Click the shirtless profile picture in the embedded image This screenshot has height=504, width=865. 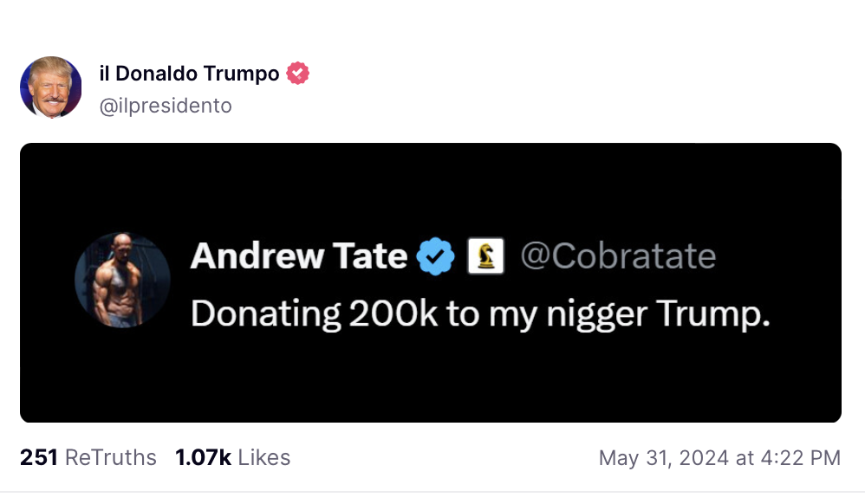point(122,281)
